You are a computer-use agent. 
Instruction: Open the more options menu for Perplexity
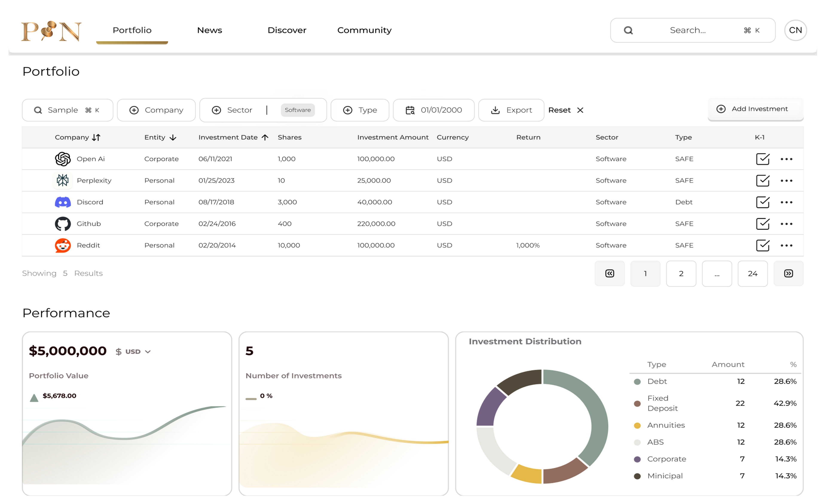786,181
